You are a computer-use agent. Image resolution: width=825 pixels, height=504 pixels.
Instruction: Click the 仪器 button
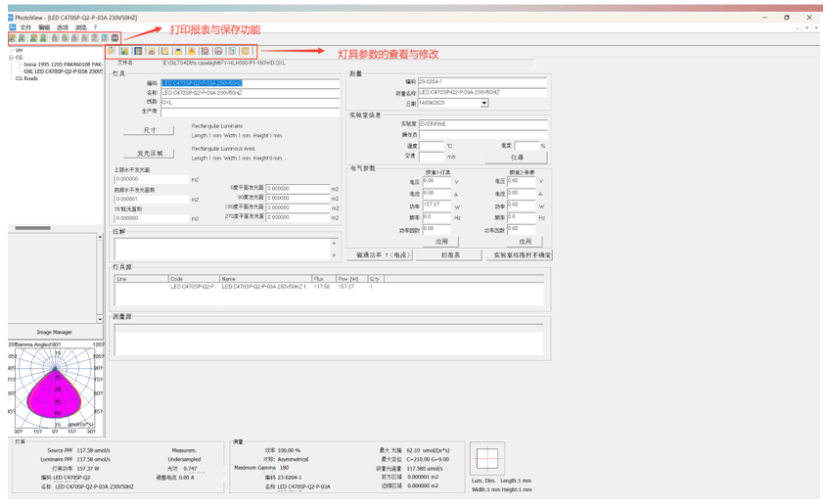click(516, 158)
